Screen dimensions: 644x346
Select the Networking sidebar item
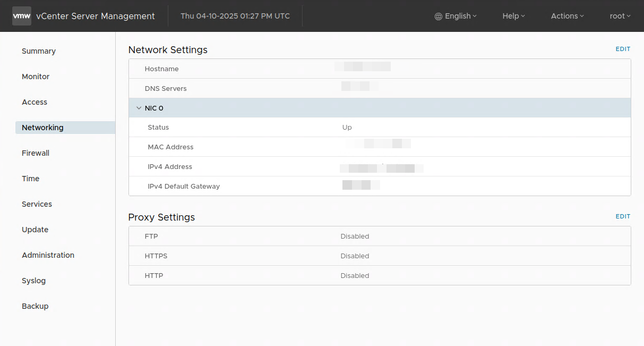[42, 128]
